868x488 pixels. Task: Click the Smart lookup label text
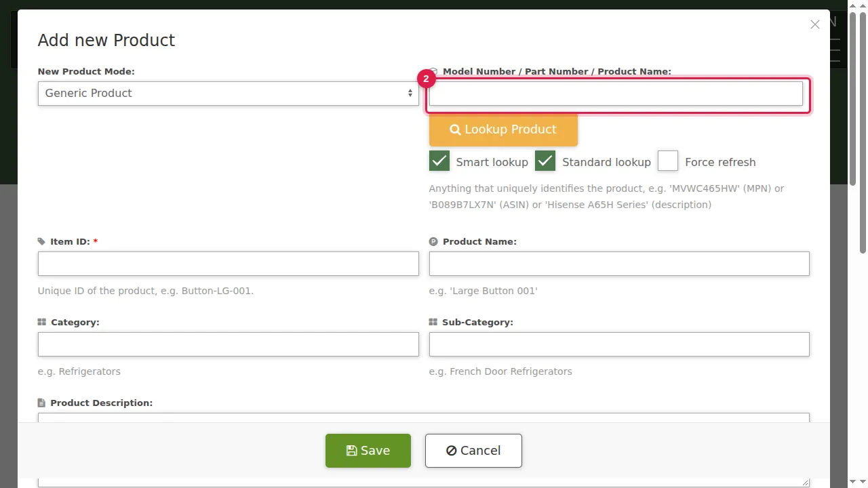click(492, 162)
